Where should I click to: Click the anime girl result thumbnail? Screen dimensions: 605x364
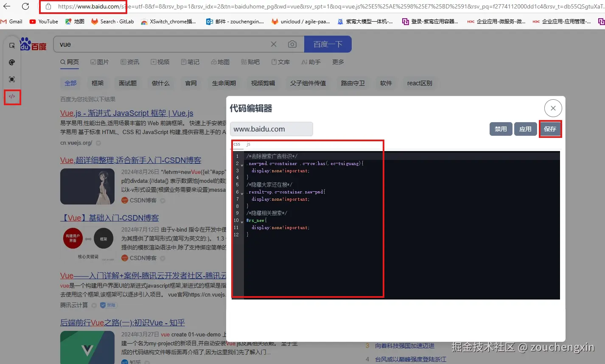click(x=87, y=186)
